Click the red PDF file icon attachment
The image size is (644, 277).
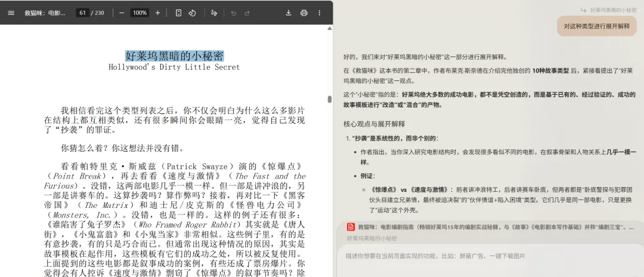coord(351,227)
